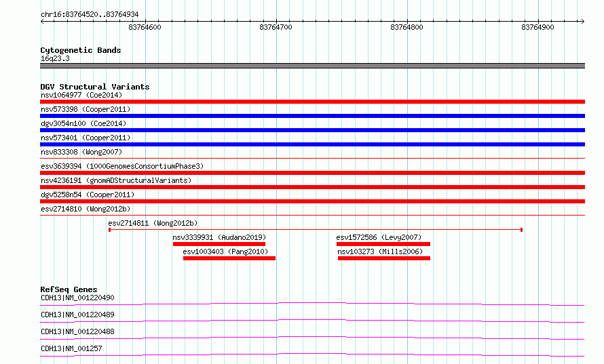Click the esv3639394 (1000GenomesConsortiumPhase3) label
The width and height of the screenshot is (604, 364).
(122, 166)
